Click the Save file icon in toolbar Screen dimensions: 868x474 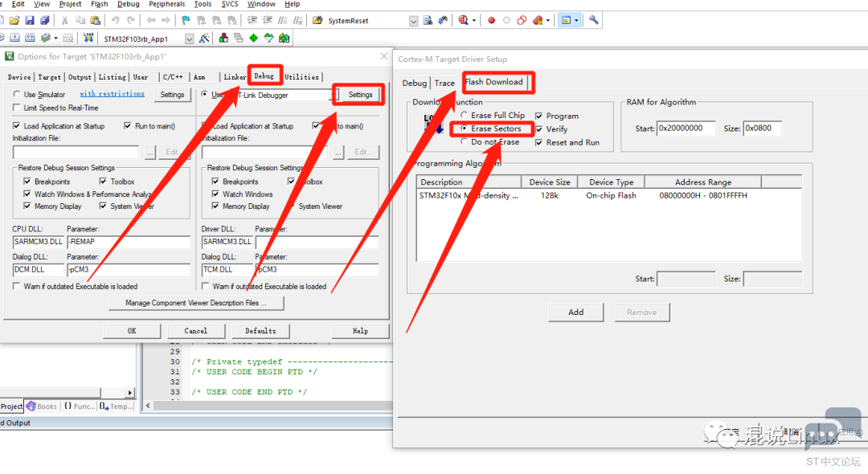coord(30,20)
